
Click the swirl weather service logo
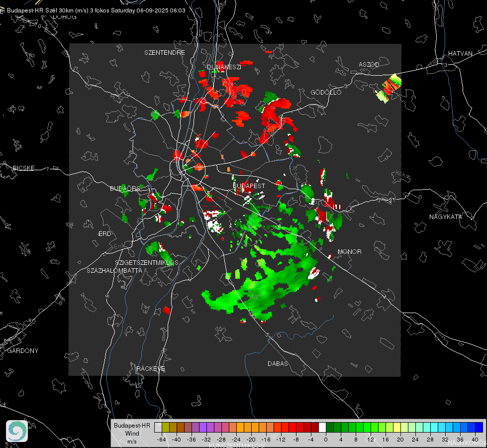[x=17, y=431]
